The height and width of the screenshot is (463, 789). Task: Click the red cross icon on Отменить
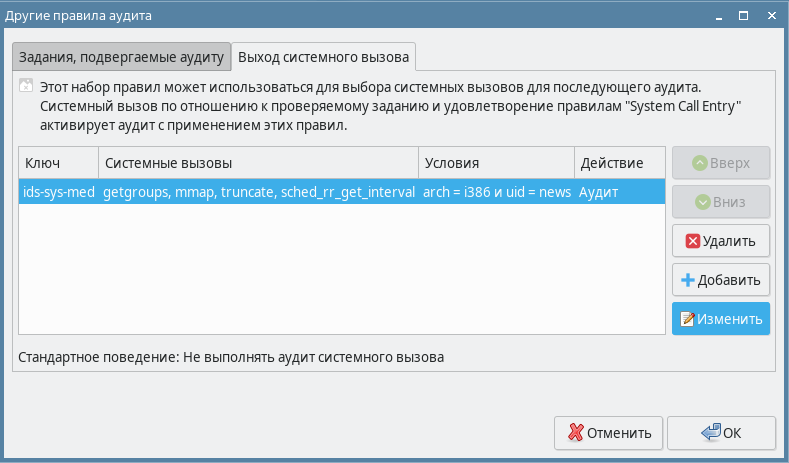(575, 433)
